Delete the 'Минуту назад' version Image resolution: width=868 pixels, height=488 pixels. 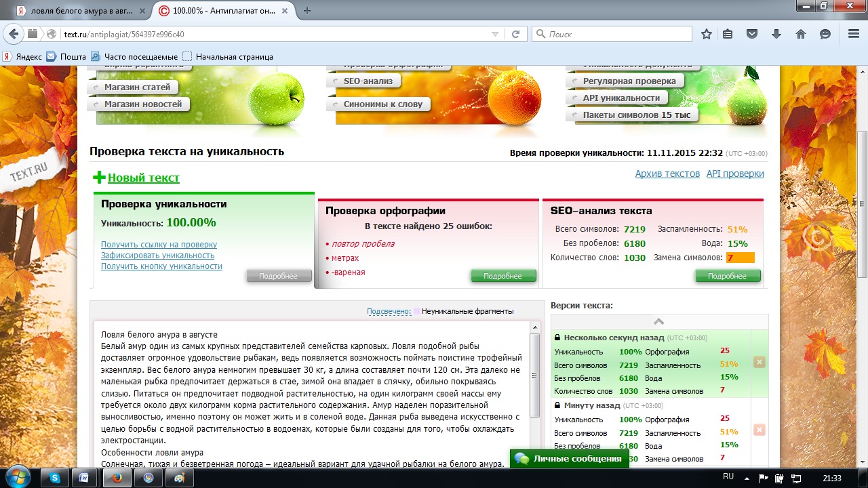759,430
